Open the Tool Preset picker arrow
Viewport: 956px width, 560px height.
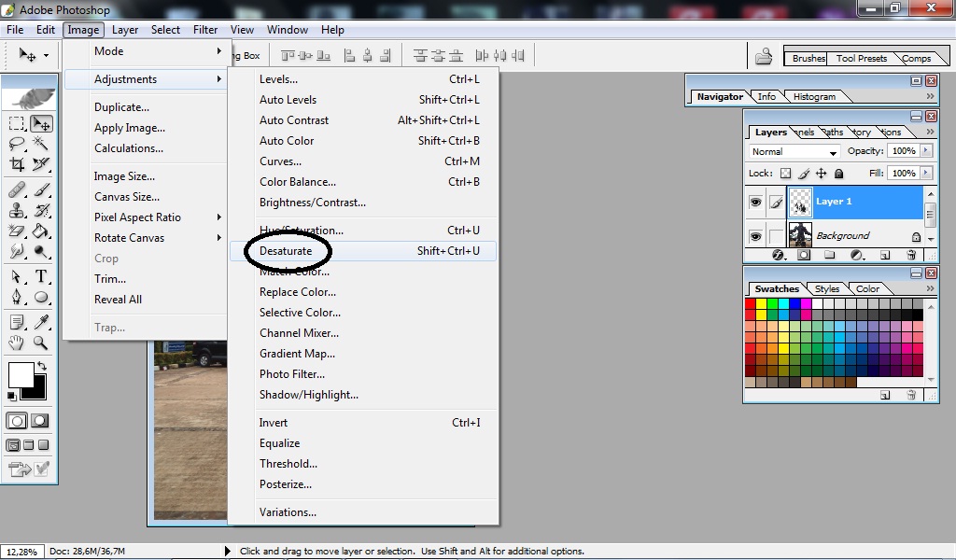point(47,55)
